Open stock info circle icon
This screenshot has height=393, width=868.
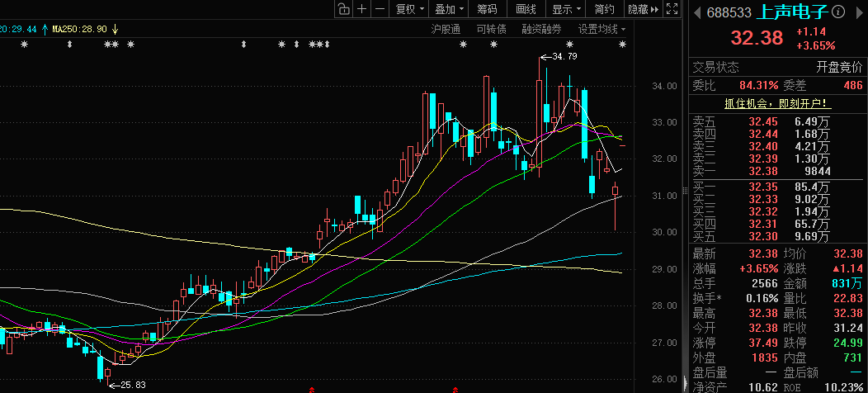point(838,12)
